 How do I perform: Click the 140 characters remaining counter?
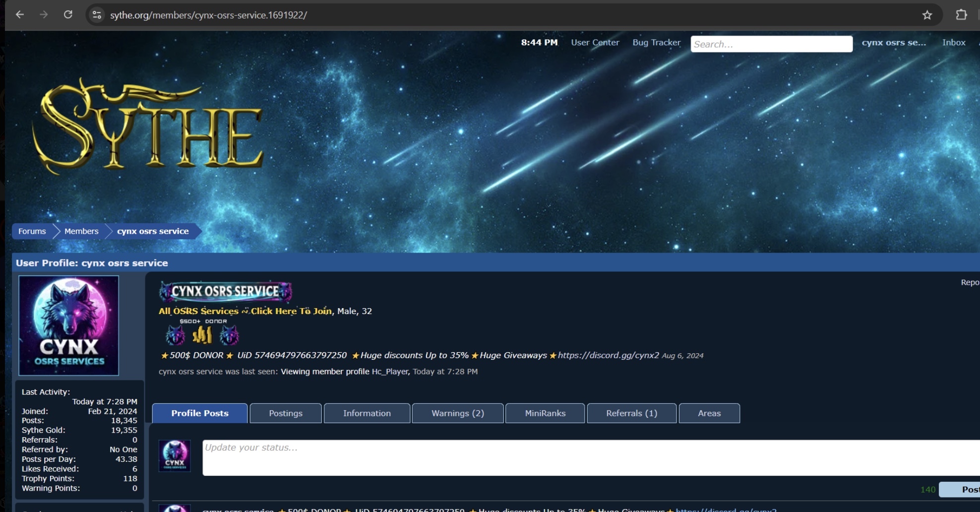tap(928, 490)
